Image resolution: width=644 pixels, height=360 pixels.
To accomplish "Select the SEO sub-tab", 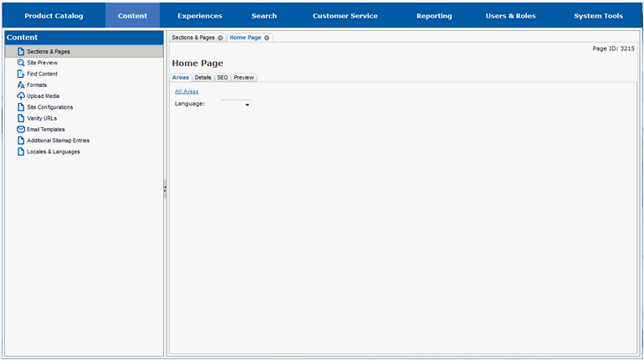I will [x=222, y=77].
